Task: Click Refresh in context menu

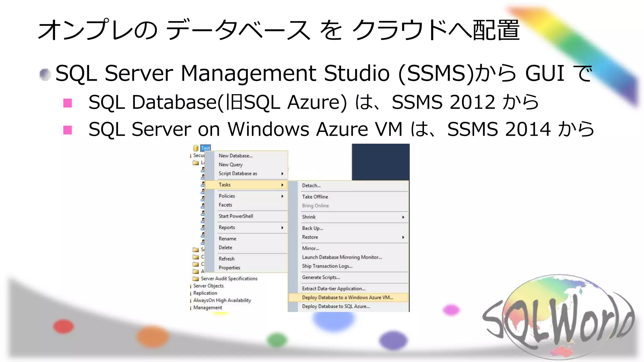Action: (x=226, y=259)
